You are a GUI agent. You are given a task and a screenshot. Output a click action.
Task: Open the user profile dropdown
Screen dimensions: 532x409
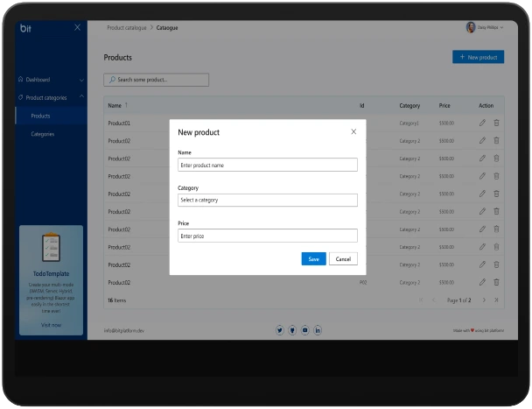click(x=485, y=28)
